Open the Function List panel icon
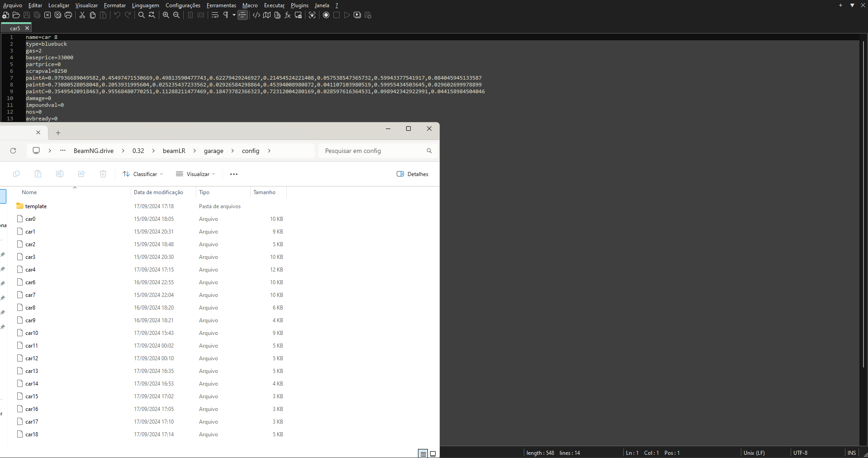This screenshot has height=458, width=868. click(x=288, y=15)
